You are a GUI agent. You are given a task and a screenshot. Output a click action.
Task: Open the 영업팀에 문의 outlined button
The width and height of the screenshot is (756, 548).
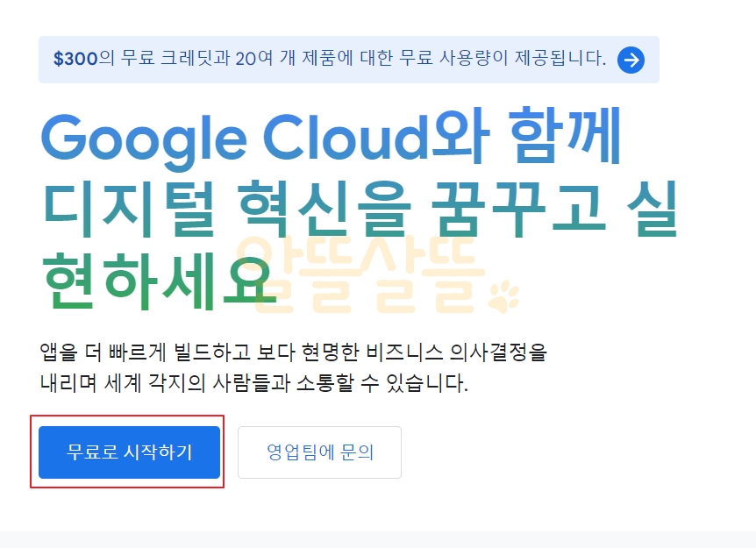pyautogui.click(x=319, y=452)
